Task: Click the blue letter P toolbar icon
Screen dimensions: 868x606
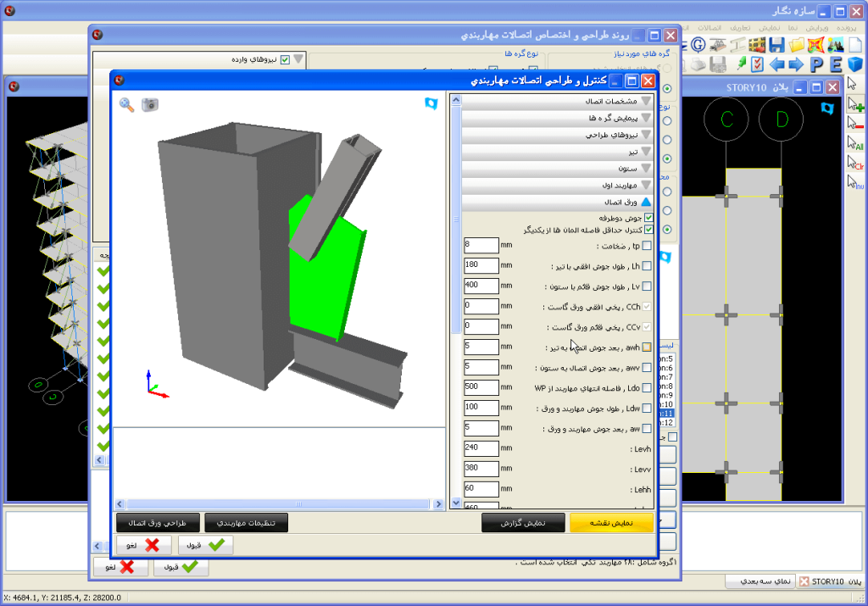Action: (816, 64)
